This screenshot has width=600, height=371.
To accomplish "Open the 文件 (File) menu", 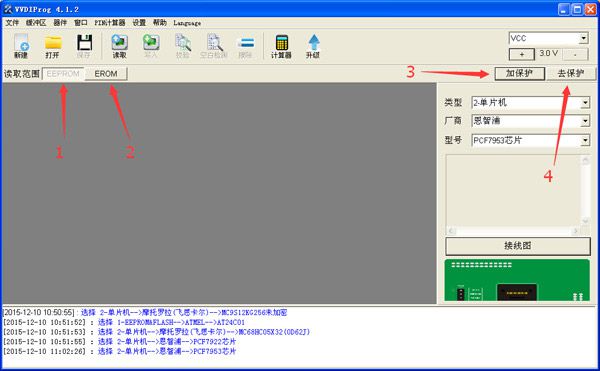I will 12,23.
